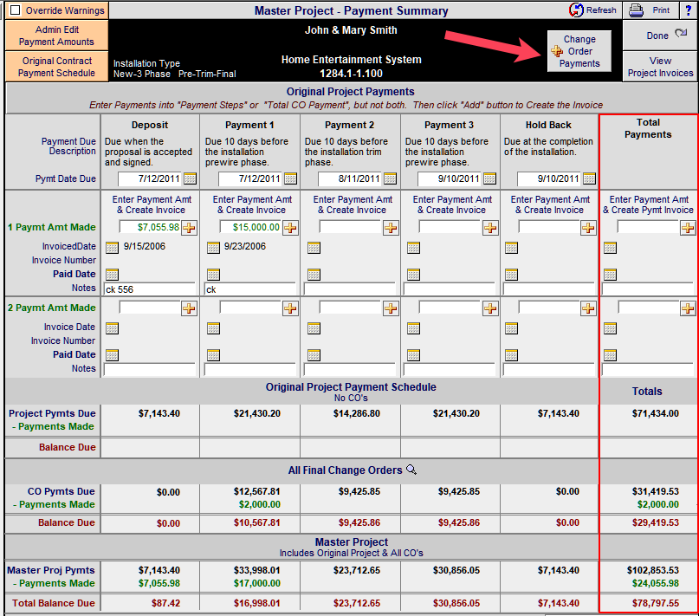Screen dimensions: 699x616
Task: Click Deposit balance due $87.42
Action: [165, 603]
